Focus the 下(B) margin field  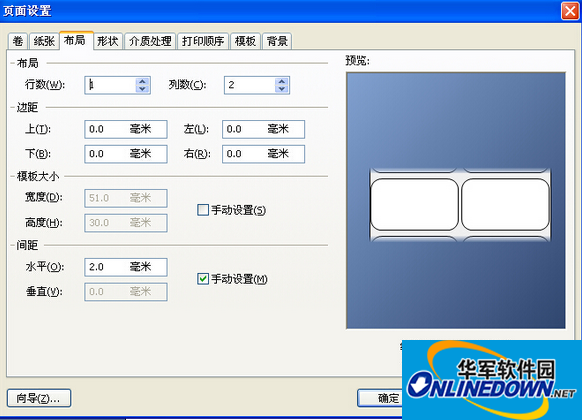pos(126,154)
